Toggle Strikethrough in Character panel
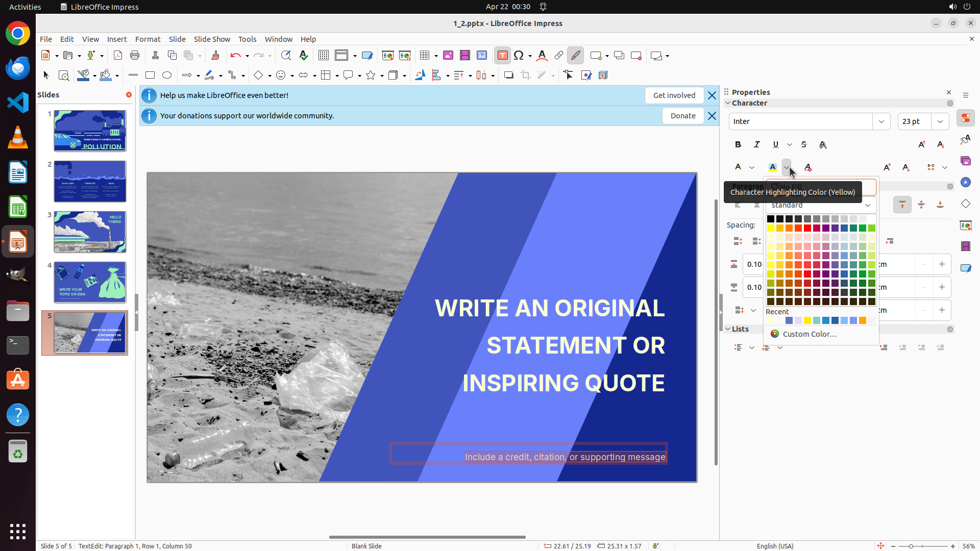The height and width of the screenshot is (551, 980). pos(804,144)
